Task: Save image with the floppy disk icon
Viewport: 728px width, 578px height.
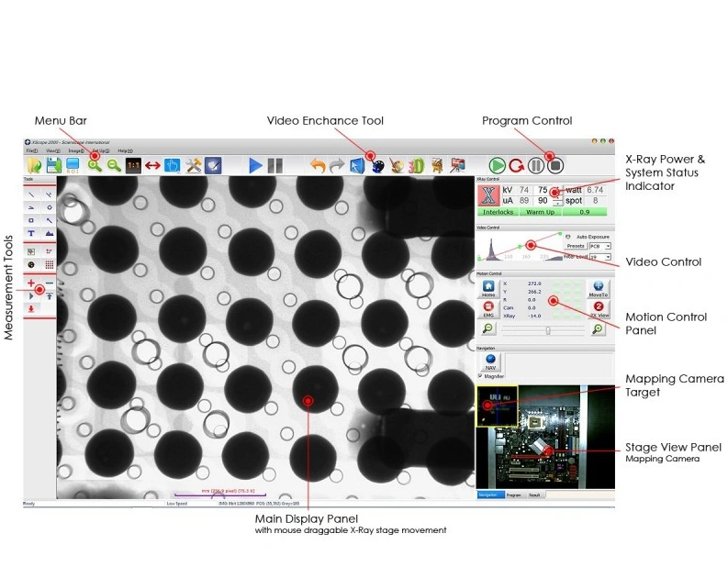Action: click(x=54, y=166)
